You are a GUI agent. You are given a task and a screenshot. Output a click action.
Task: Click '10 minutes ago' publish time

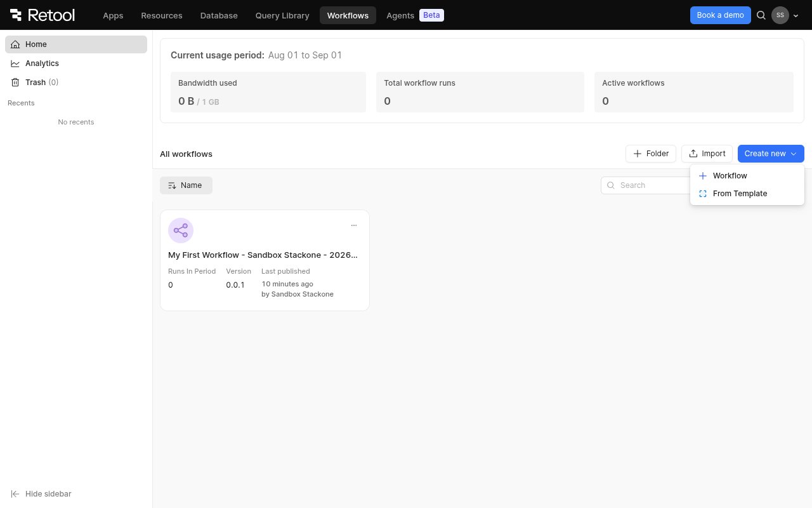(287, 284)
